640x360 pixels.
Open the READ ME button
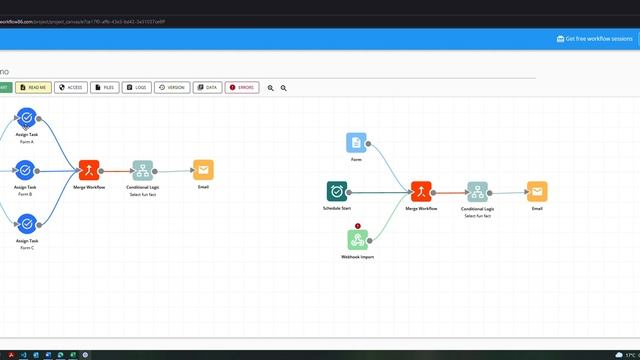[33, 87]
